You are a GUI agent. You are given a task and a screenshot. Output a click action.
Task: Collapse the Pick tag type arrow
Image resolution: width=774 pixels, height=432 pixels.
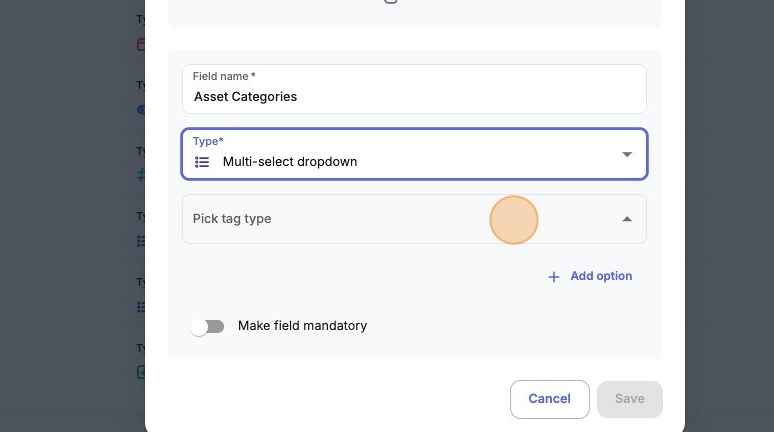[x=627, y=219]
